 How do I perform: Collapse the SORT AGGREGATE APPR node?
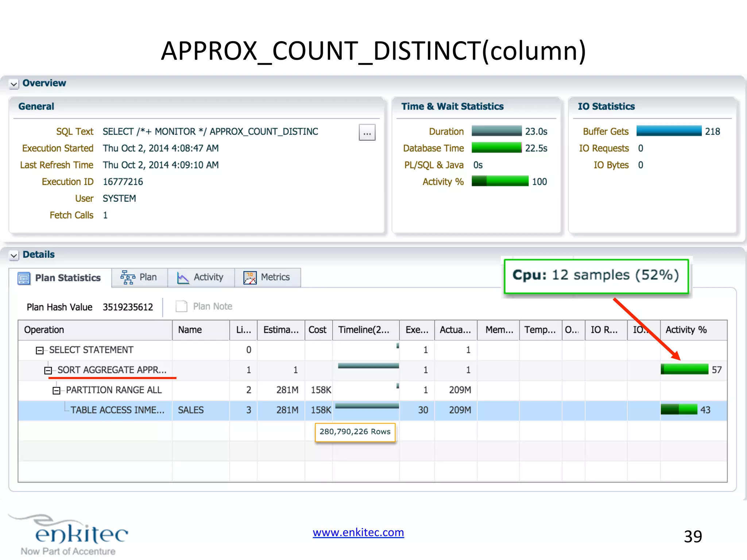click(x=48, y=370)
